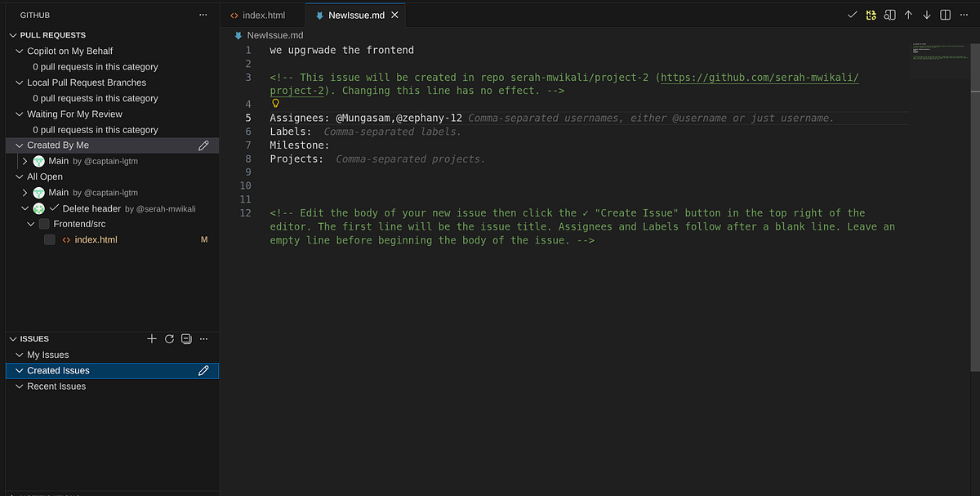Collapse Copilot on My Behalf category
The image size is (980, 496).
(20, 51)
